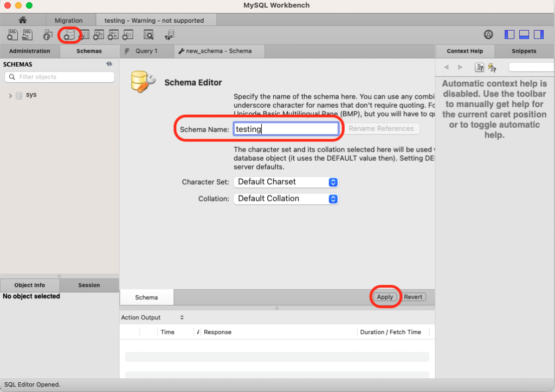Toggle right sidebar panel visibility
The width and height of the screenshot is (555, 392).
(539, 35)
